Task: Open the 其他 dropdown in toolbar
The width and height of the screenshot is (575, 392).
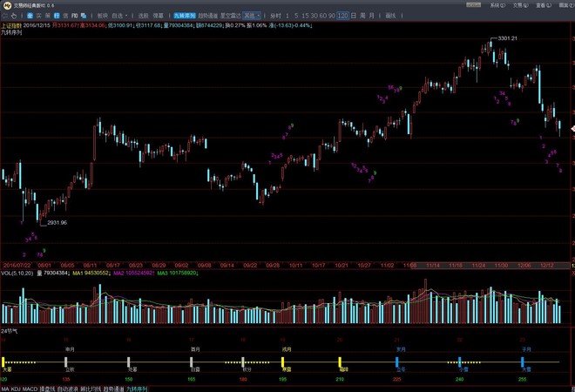Action: (252, 16)
